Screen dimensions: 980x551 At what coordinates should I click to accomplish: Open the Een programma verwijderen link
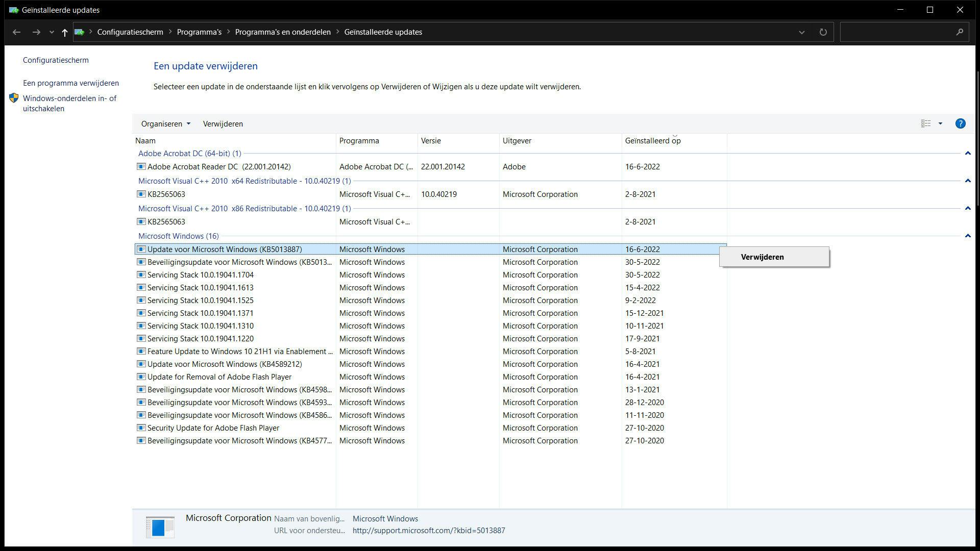[71, 83]
